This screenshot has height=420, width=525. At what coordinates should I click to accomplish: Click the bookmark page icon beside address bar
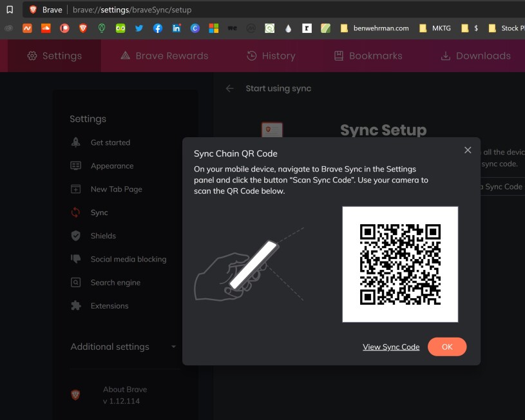point(10,10)
